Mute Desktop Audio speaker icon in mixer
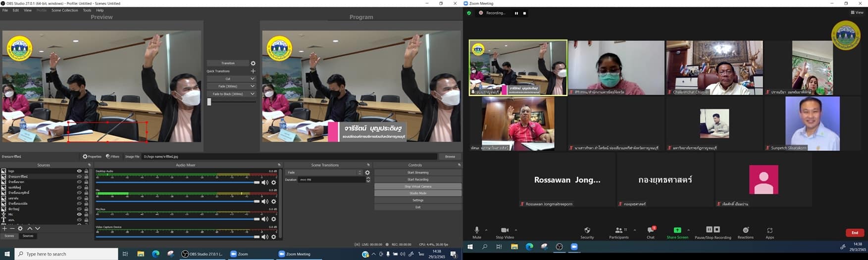 click(x=265, y=182)
